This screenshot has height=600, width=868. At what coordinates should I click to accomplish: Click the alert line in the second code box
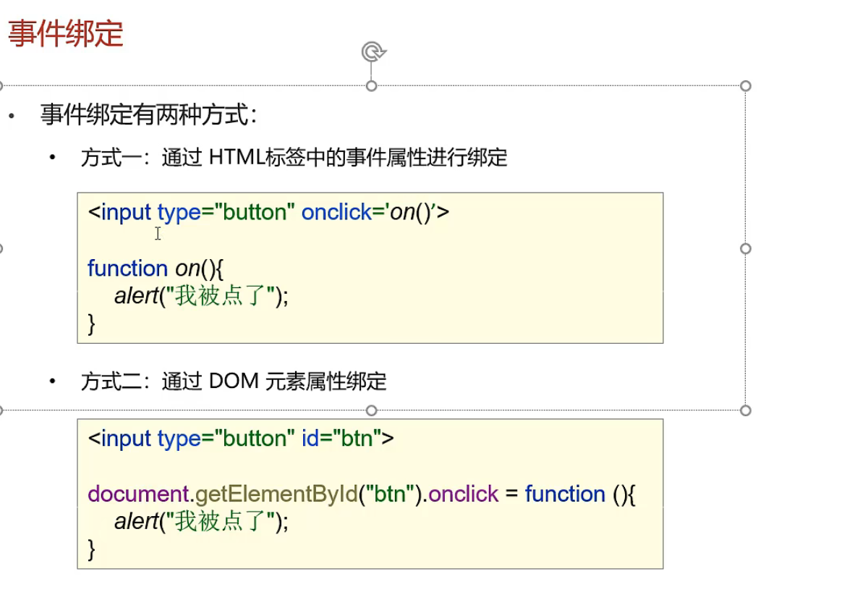pyautogui.click(x=201, y=522)
